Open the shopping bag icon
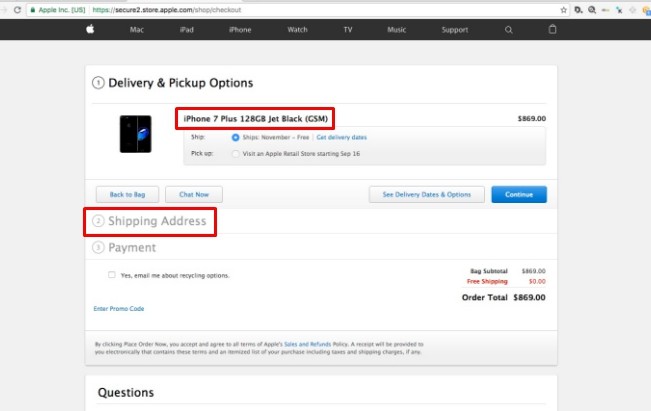Screen dimensions: 651x411 click(553, 30)
